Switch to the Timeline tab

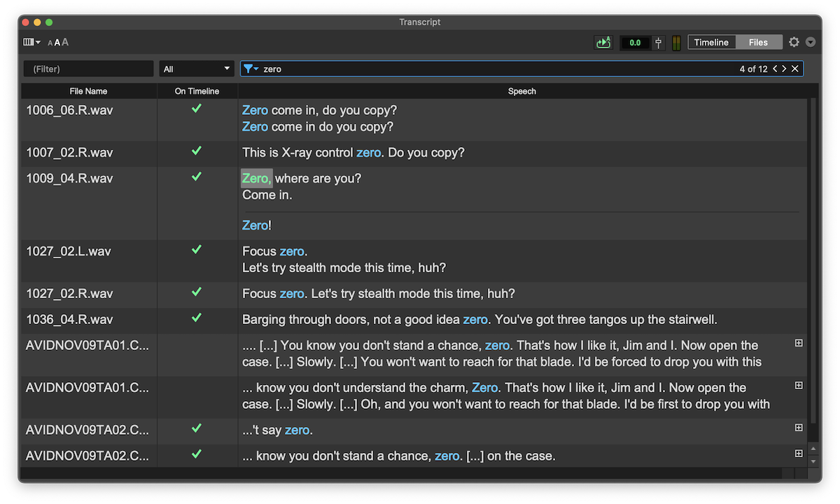coord(711,43)
